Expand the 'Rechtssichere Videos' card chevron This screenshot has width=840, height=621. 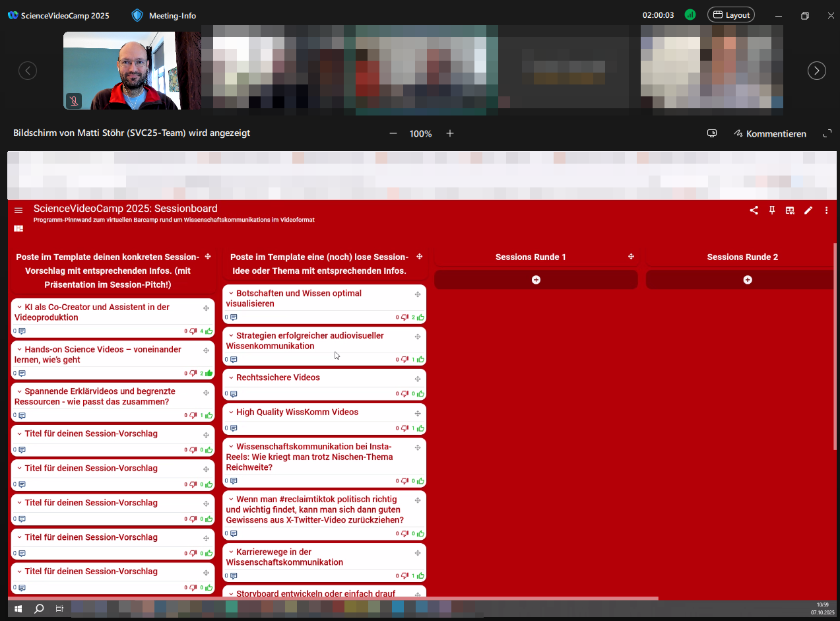pos(231,378)
